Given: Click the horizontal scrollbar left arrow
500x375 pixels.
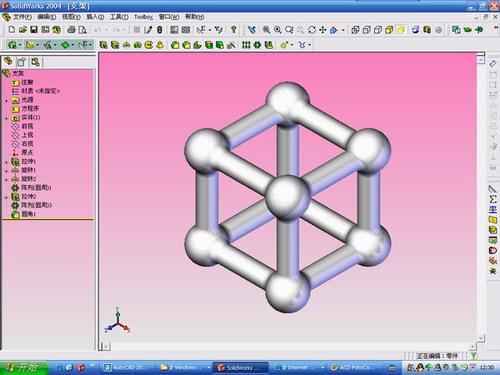Looking at the screenshot, I should coord(105,347).
